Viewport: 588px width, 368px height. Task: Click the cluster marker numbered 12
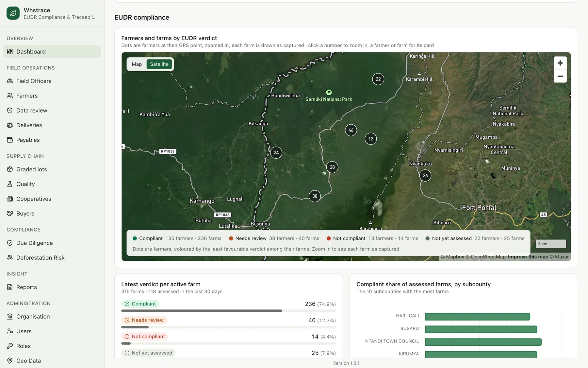(371, 139)
